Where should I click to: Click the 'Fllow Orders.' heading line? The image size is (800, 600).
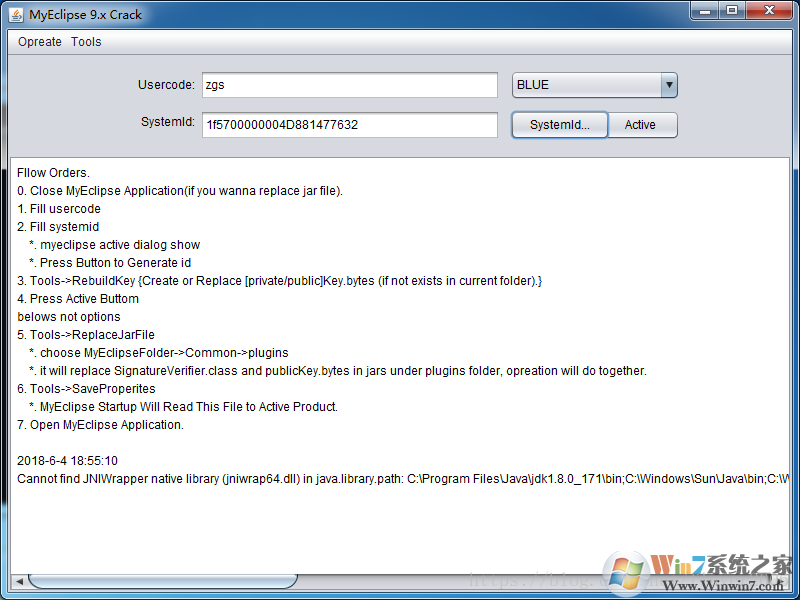(x=53, y=172)
